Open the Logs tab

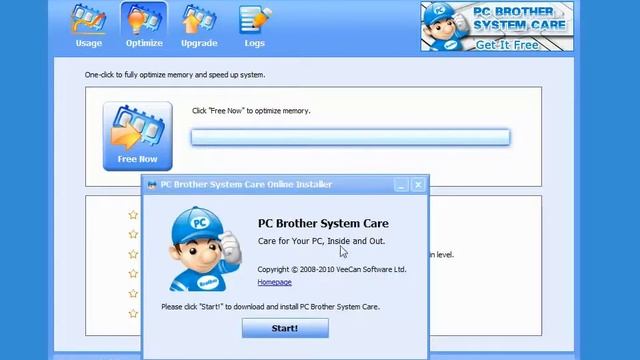tap(255, 26)
